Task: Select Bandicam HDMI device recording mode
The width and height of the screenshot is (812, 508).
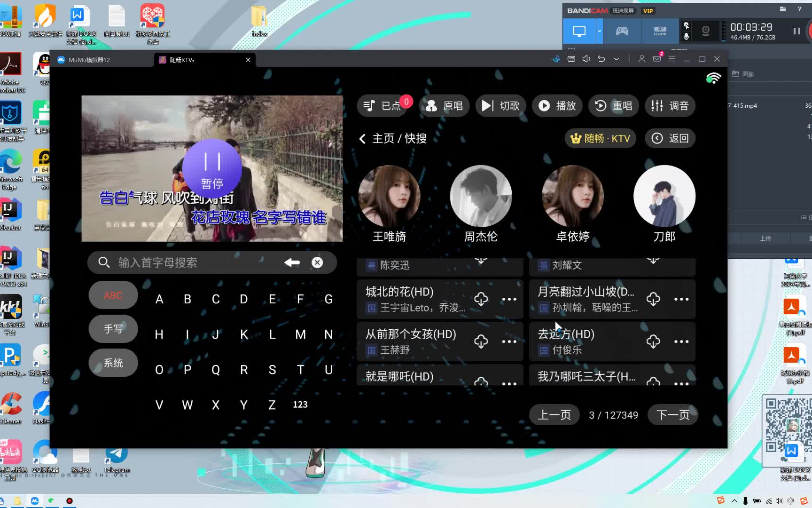Action: tap(660, 32)
